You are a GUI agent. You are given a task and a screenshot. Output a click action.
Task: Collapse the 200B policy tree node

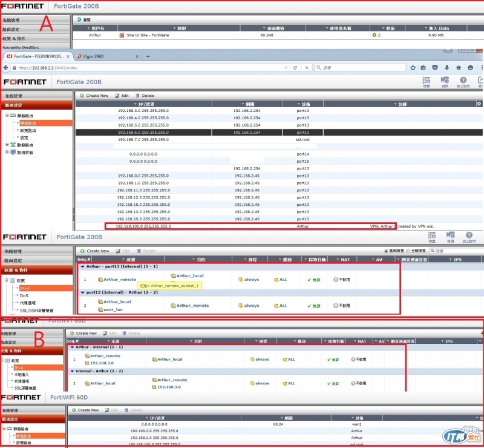coord(6,280)
